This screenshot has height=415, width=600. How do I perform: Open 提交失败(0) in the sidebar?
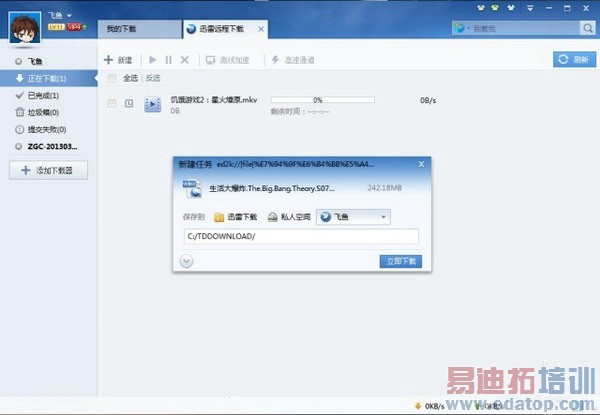(x=41, y=130)
